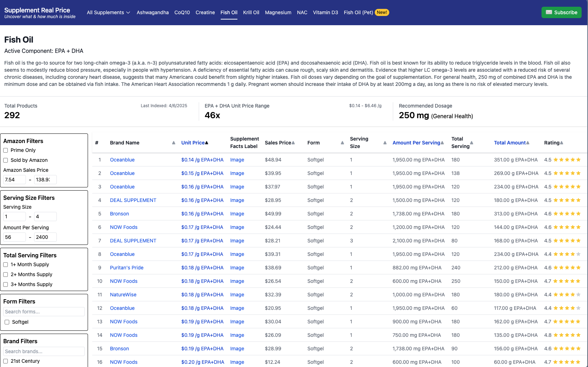588x367 pixels.
Task: View label Image for row 1
Action: (x=237, y=160)
